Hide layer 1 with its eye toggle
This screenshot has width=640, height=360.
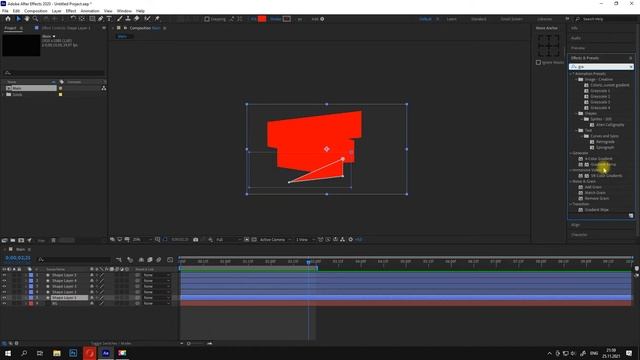pyautogui.click(x=4, y=275)
